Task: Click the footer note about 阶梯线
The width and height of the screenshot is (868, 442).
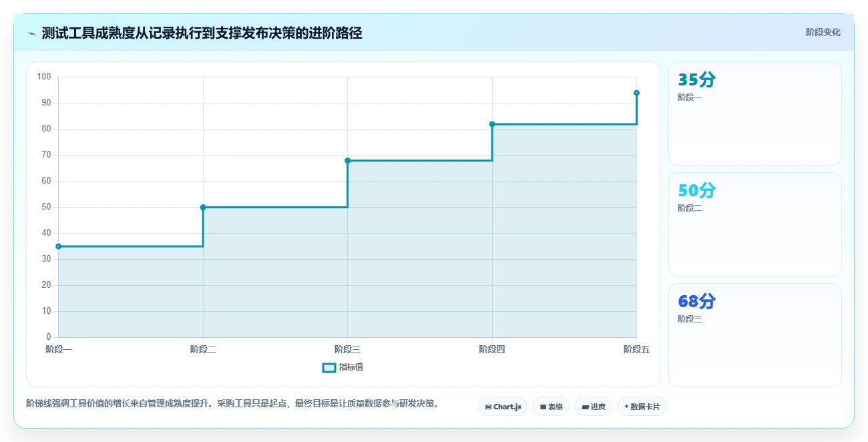Action: coord(232,403)
